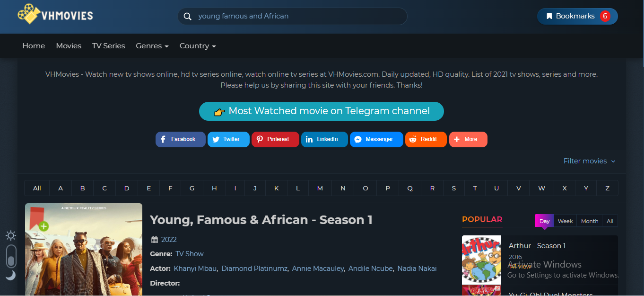Click the VHMovies logo
Screen dimensions: 644x296
pos(55,15)
